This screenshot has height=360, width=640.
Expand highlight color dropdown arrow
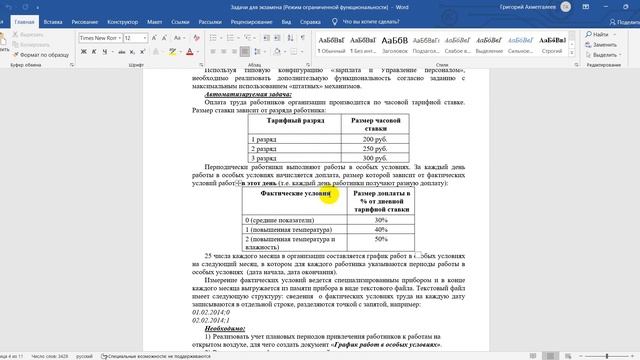click(180, 52)
